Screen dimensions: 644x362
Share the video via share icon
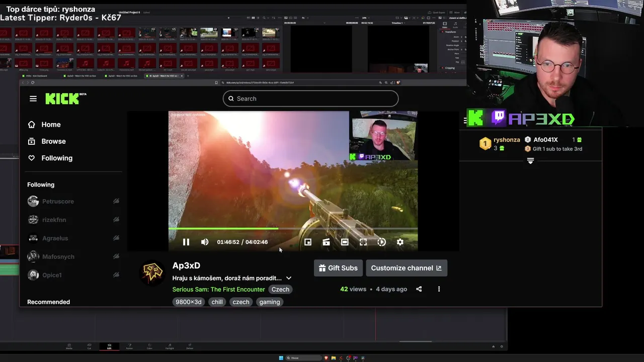419,289
